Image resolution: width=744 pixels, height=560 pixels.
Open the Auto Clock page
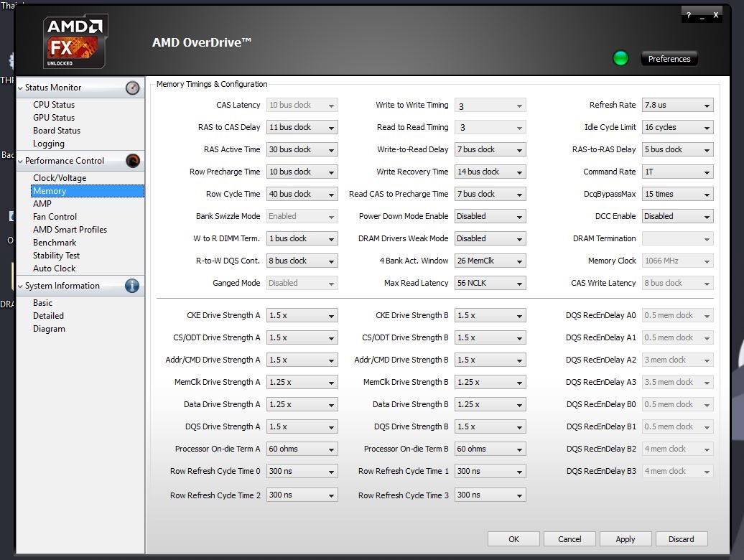pyautogui.click(x=54, y=269)
